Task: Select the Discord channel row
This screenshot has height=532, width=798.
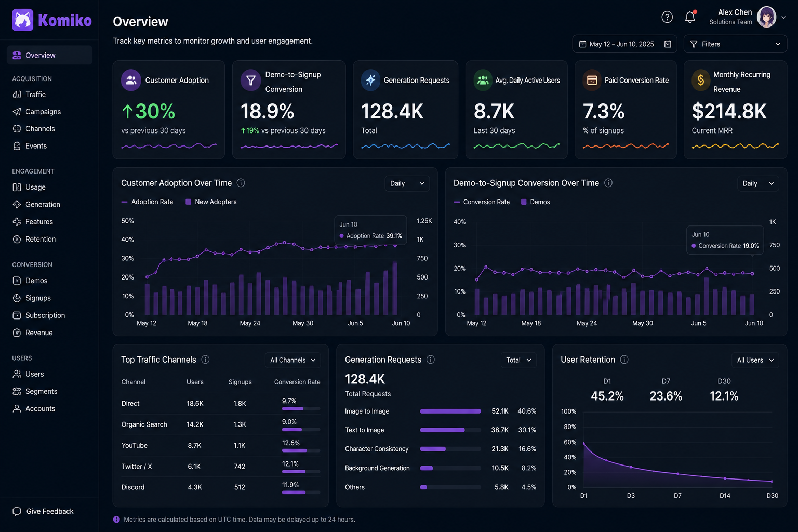Action: (x=221, y=487)
